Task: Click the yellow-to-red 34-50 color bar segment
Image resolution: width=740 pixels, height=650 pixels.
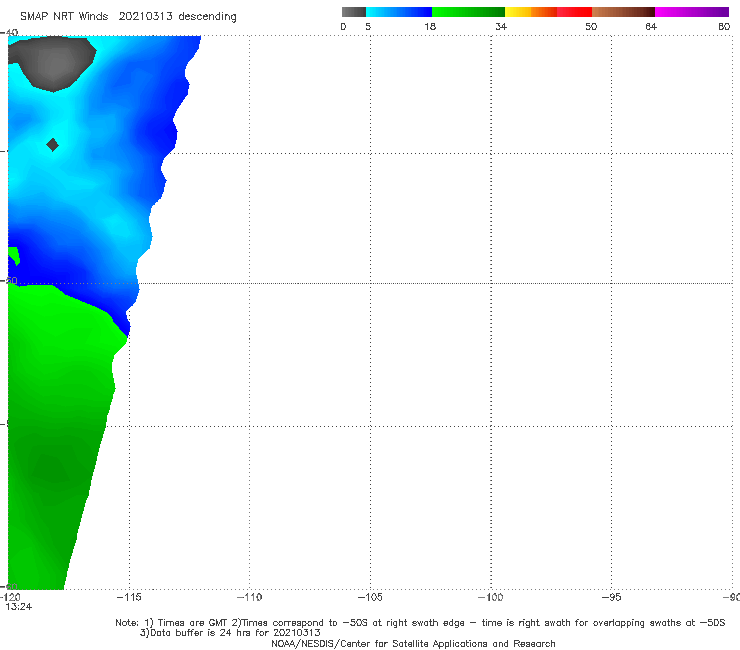Action: pos(548,12)
